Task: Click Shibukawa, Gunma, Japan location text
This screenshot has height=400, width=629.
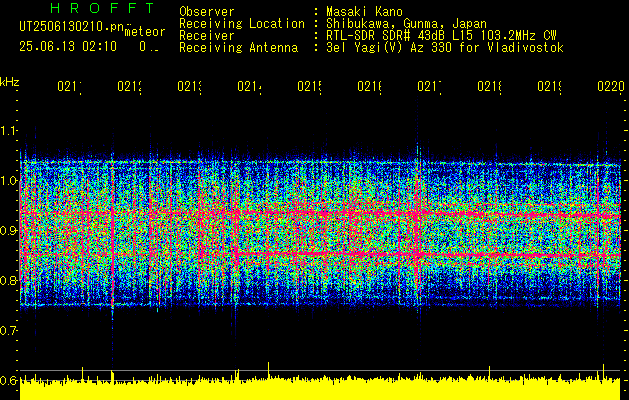Action: (406, 24)
